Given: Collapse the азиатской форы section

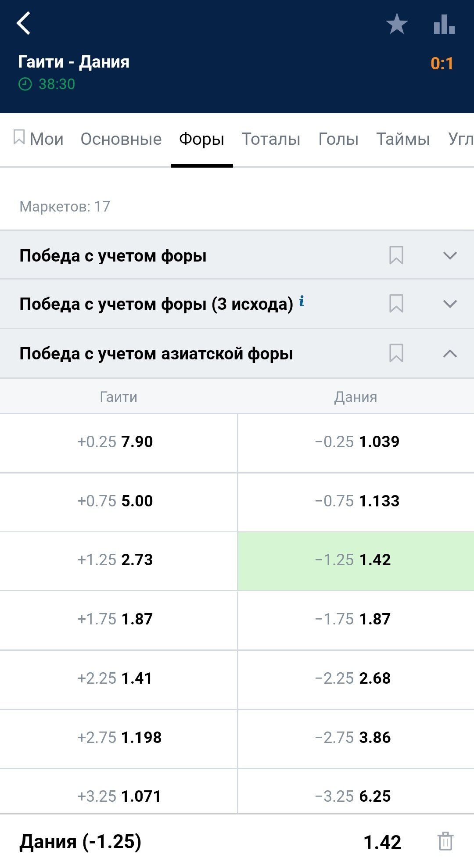Looking at the screenshot, I should (450, 353).
